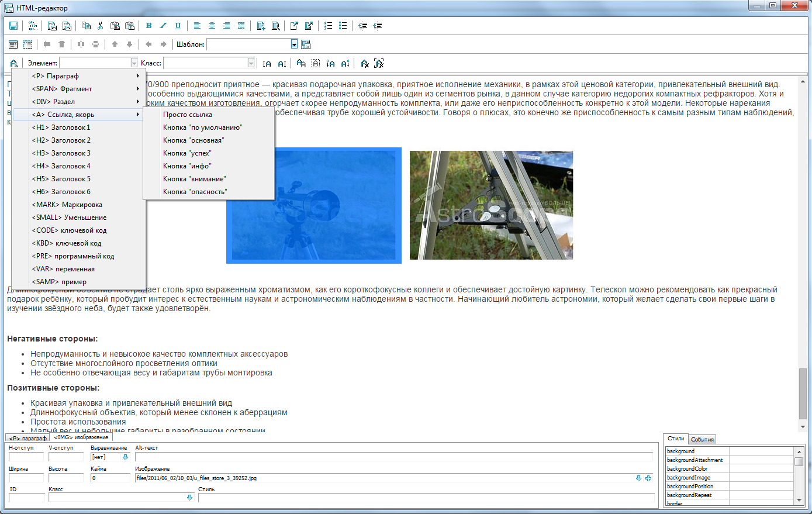Click the blue down arrow in Изображение row

[x=638, y=478]
